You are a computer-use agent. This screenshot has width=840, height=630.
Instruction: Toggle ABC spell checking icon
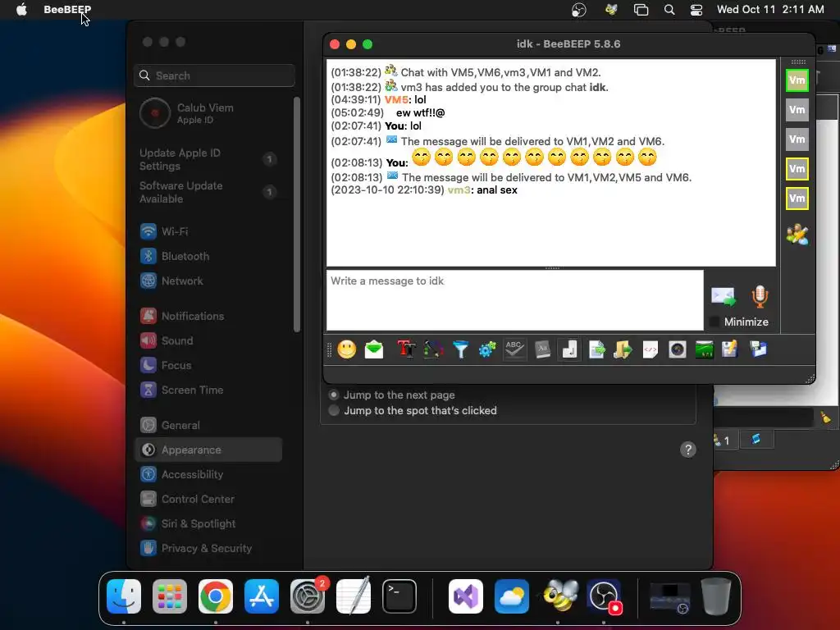[x=514, y=349]
